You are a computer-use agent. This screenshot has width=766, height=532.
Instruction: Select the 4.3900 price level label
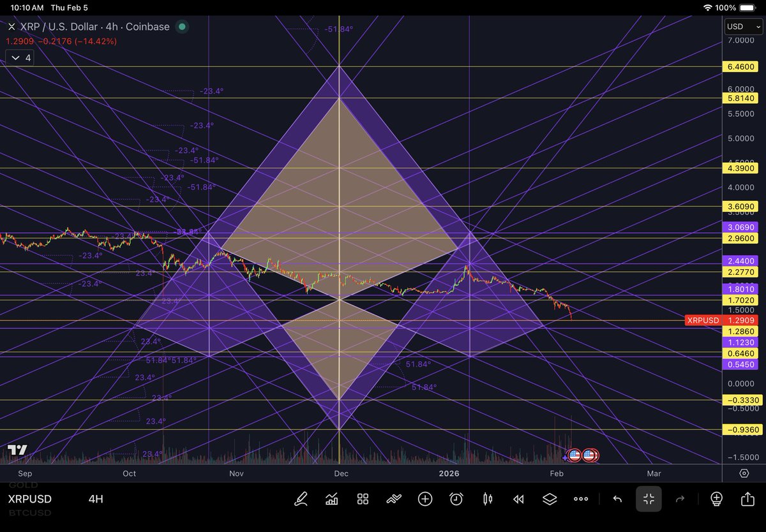pos(741,168)
